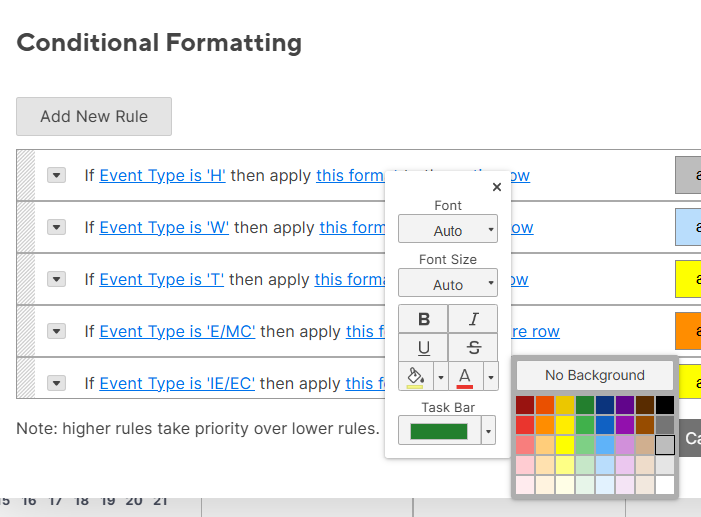This screenshot has height=517, width=701.
Task: Click the green Task Bar color preview
Action: tap(438, 431)
